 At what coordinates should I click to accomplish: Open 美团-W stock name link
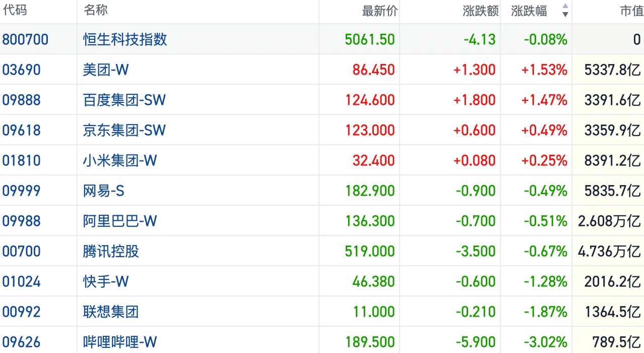[x=106, y=70]
